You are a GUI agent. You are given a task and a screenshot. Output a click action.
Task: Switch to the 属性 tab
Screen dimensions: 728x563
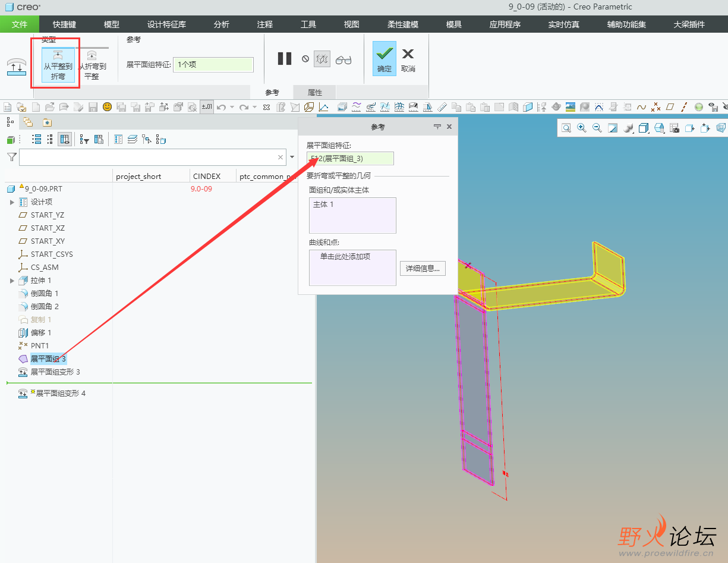(314, 93)
